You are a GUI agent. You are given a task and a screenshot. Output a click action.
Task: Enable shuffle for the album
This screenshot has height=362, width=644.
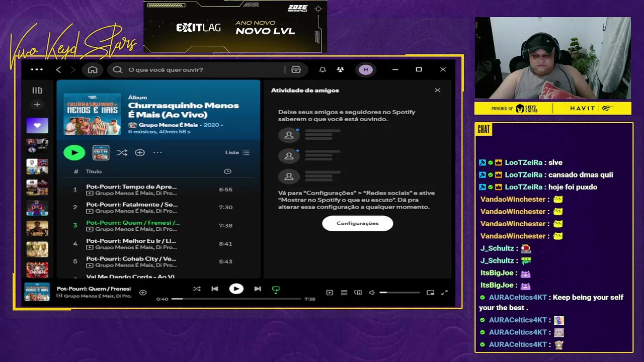pos(122,152)
